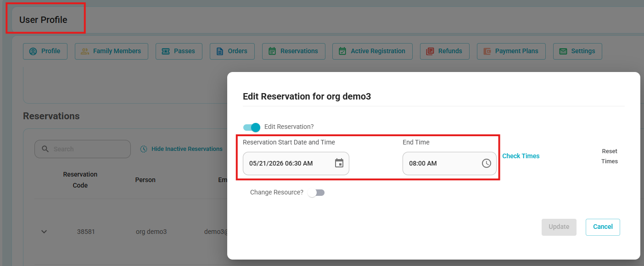View the Refunds tab
The width and height of the screenshot is (644, 266).
click(445, 51)
